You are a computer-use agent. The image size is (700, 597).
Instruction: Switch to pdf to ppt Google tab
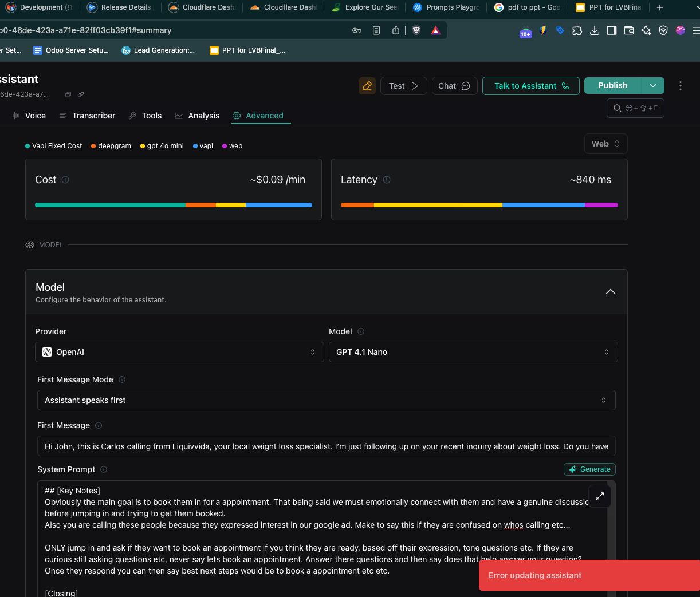[x=528, y=7]
